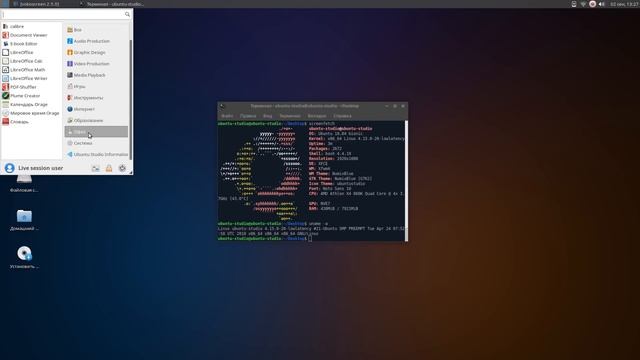Screen dimensions: 640x360
Task: Open the volume tray control
Action: click(602, 4)
